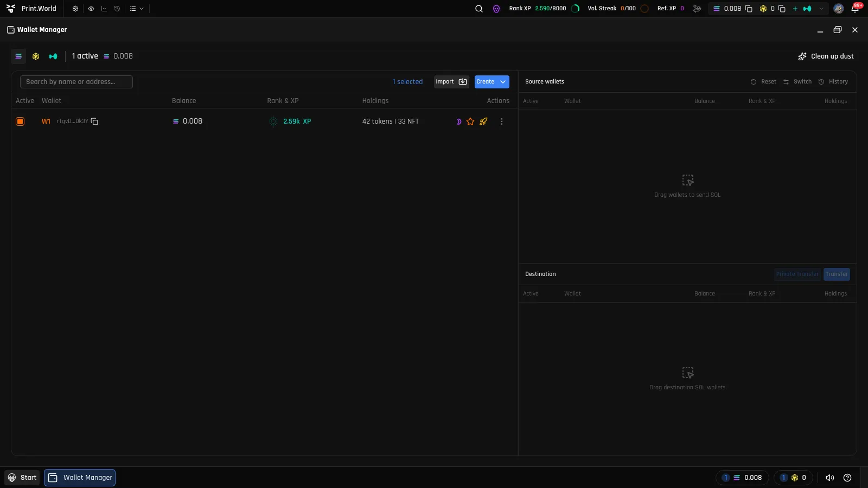
Task: Click the referral hand icon beside Ref. XP
Action: click(697, 9)
